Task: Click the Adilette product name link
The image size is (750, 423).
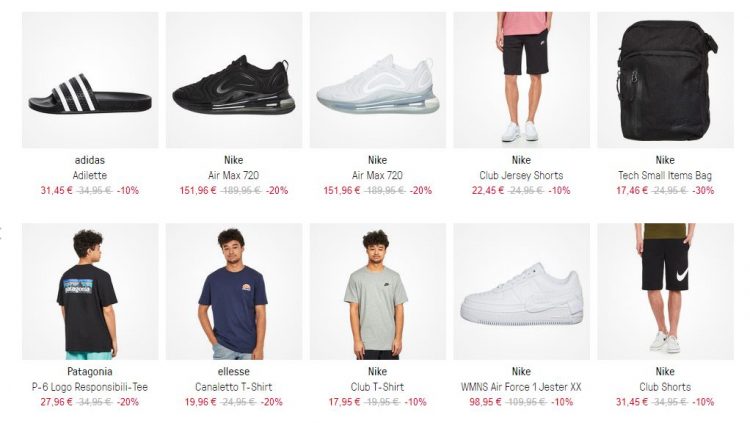Action: click(90, 175)
